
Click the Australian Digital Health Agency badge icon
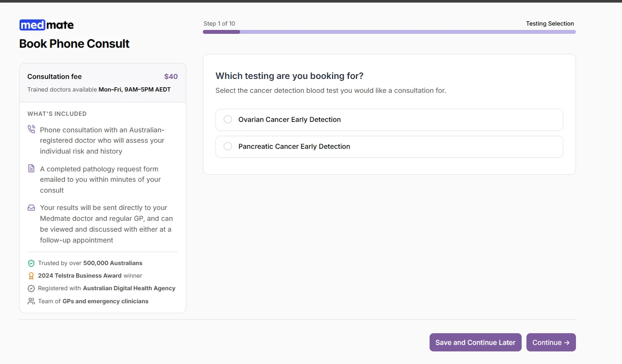coord(31,288)
